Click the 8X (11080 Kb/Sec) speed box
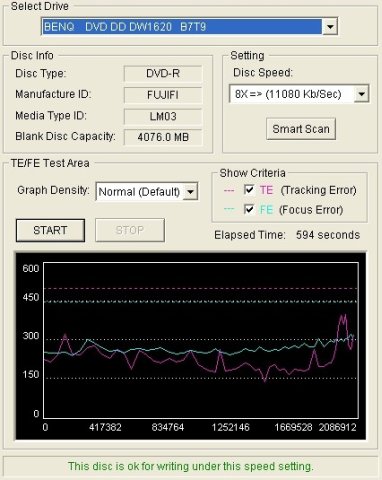Screen dimensions: 382x480 click(x=292, y=94)
